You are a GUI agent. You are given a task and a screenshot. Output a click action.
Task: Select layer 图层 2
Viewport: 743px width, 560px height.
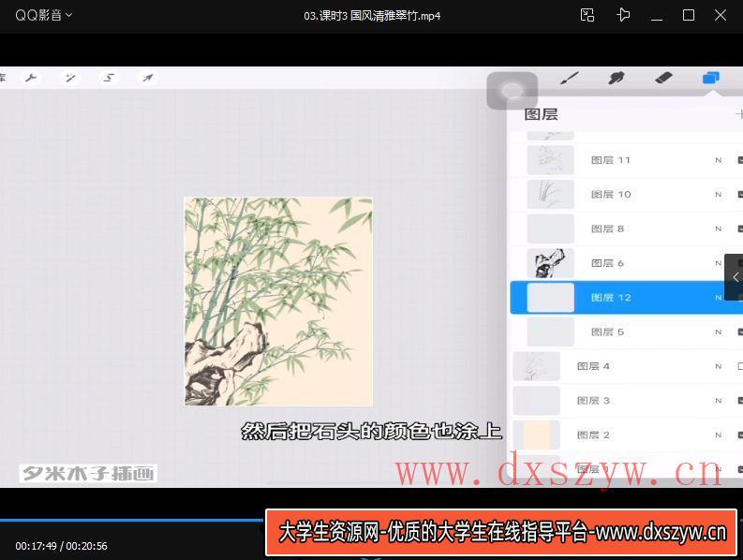(x=627, y=435)
